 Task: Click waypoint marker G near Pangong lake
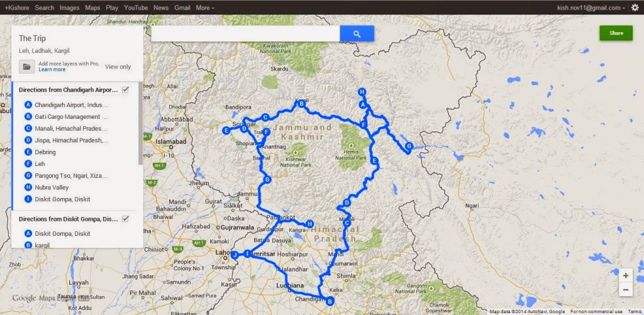(x=409, y=146)
